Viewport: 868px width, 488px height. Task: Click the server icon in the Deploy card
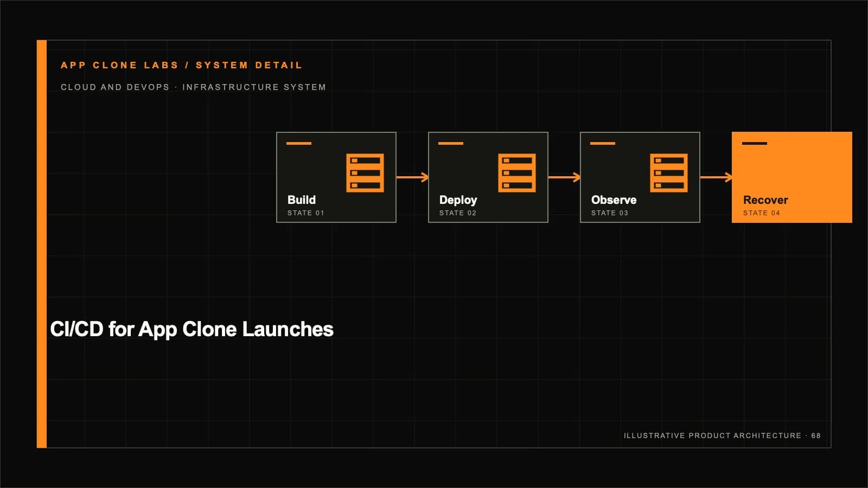517,173
